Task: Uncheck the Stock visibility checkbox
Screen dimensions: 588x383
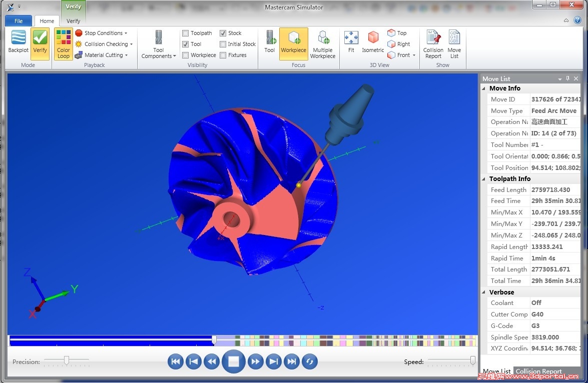Action: [223, 33]
